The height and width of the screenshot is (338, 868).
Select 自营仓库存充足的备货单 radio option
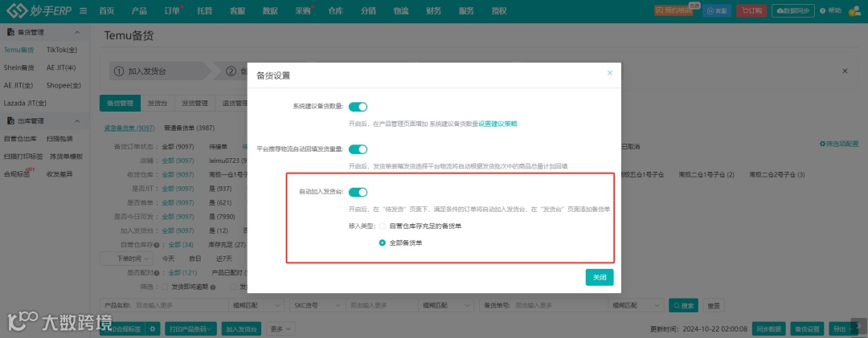(x=382, y=226)
